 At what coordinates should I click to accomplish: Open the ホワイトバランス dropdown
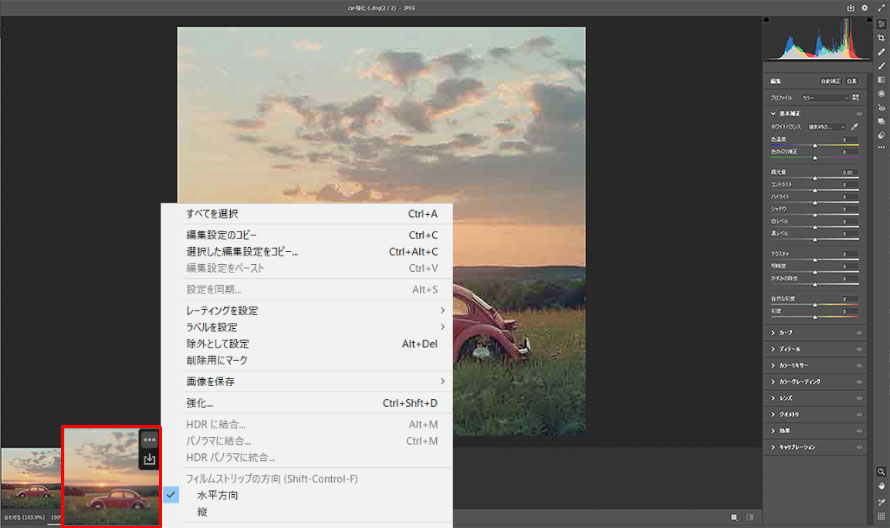pyautogui.click(x=826, y=127)
